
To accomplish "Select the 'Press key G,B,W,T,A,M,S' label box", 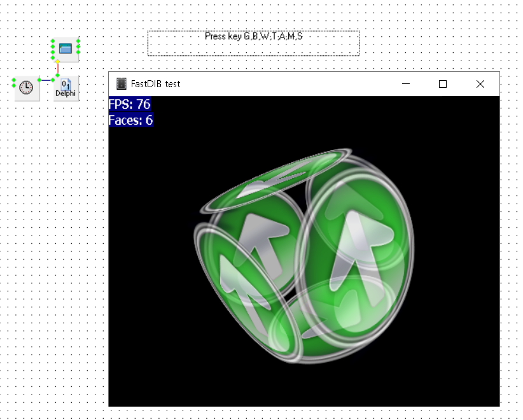I will 253,43.
